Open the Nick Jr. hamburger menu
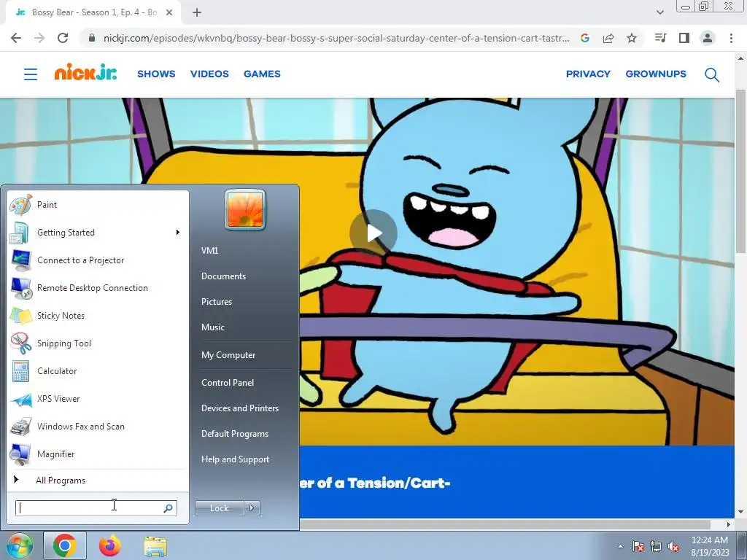The height and width of the screenshot is (560, 747). point(31,74)
